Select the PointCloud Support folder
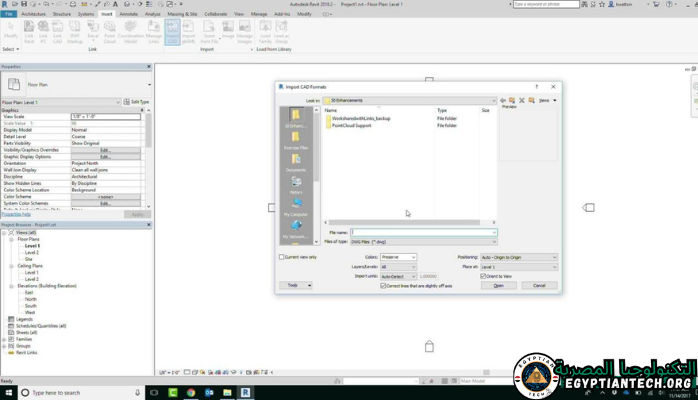 [x=352, y=125]
